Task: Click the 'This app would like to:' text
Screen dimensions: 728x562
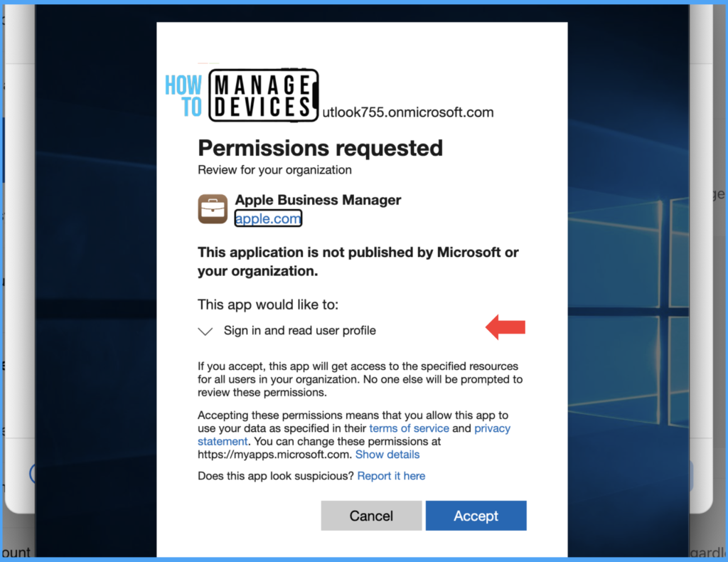Action: tap(268, 304)
